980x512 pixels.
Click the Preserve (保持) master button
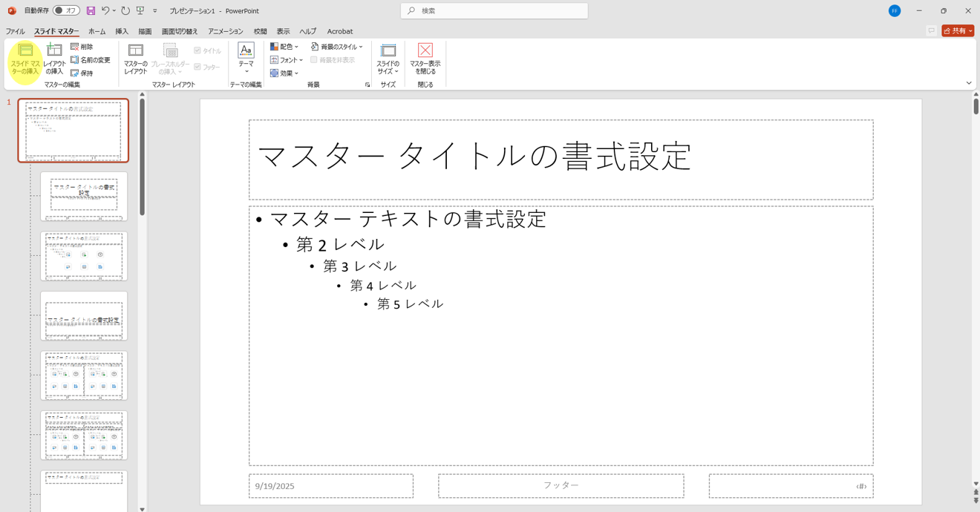tap(82, 73)
